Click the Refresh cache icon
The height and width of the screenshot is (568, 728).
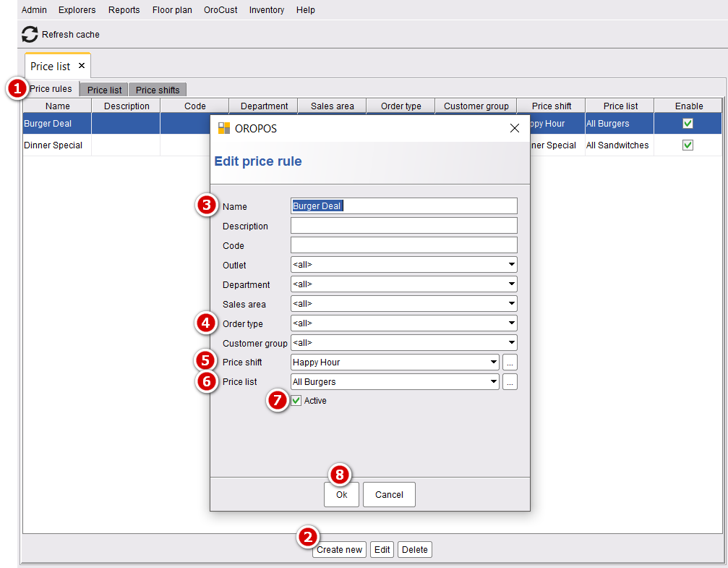30,35
